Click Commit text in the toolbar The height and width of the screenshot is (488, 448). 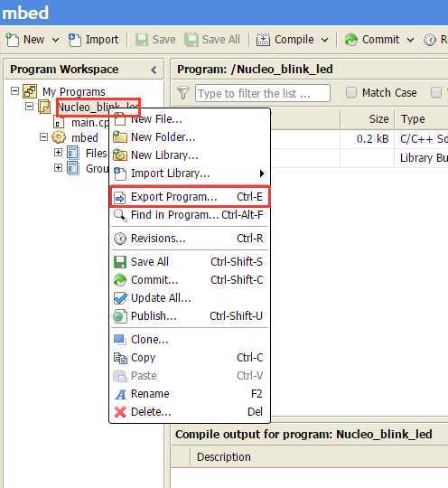tap(380, 40)
